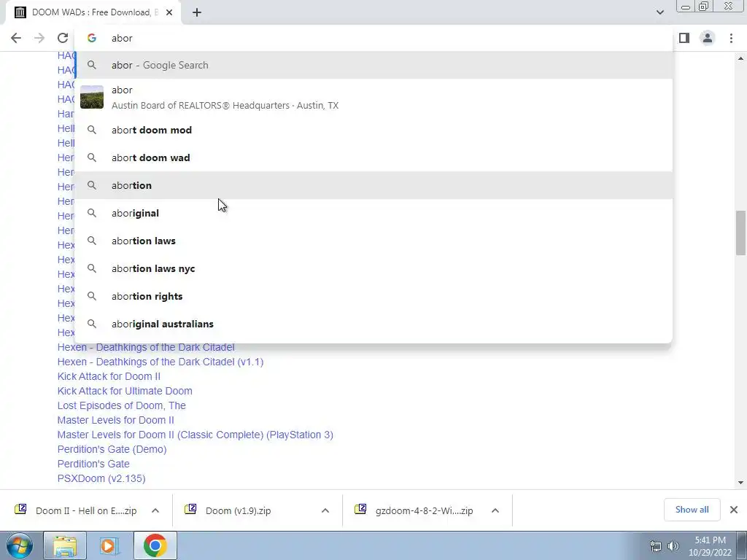Select the DOOM WADs browser tab
Viewport: 747px width, 560px height.
click(x=93, y=12)
